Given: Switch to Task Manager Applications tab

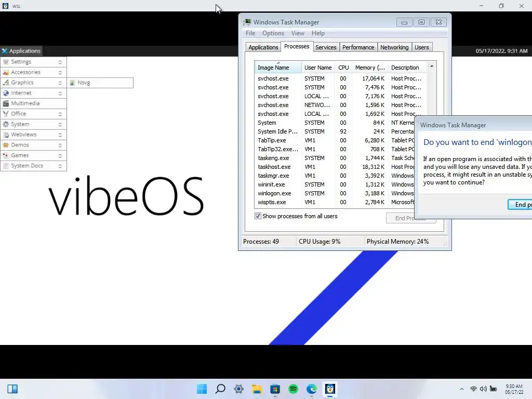Looking at the screenshot, I should (x=263, y=47).
